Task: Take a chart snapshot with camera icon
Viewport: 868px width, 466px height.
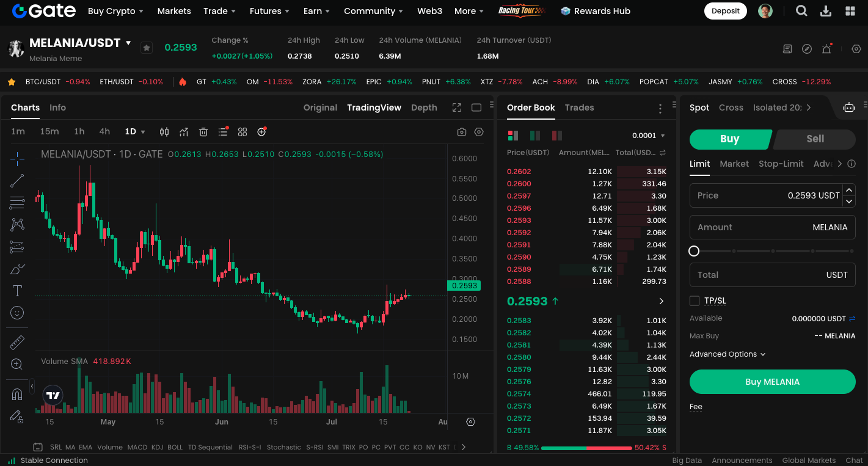Action: 462,132
